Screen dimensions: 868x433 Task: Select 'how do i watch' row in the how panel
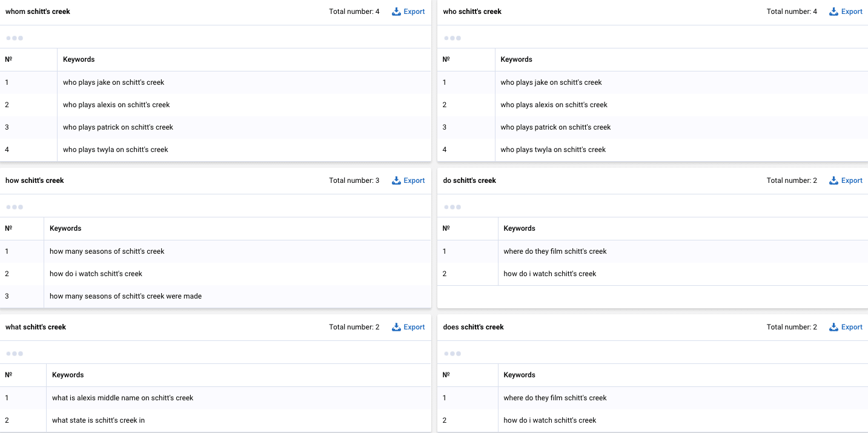215,274
